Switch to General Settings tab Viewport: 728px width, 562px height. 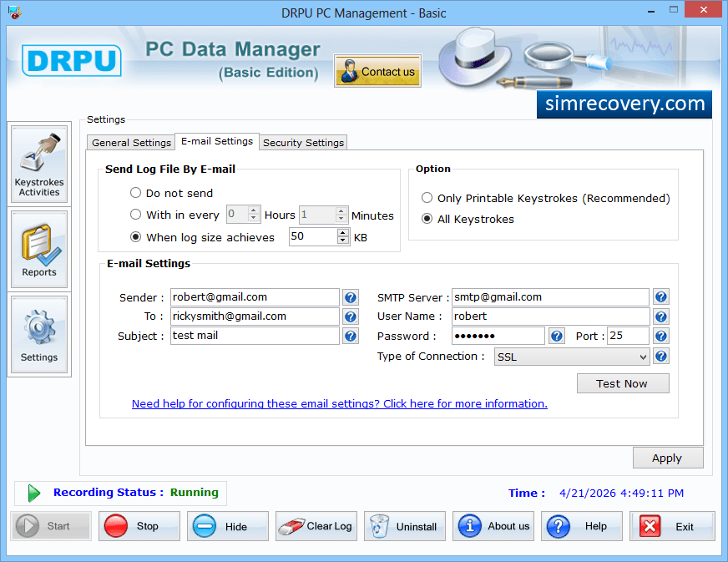[x=131, y=143]
